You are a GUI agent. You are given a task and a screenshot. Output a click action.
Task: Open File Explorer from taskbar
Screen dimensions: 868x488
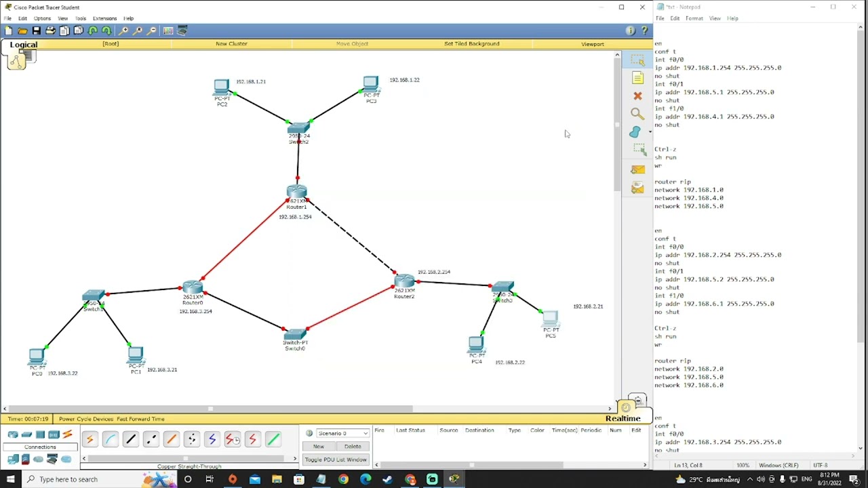277,479
